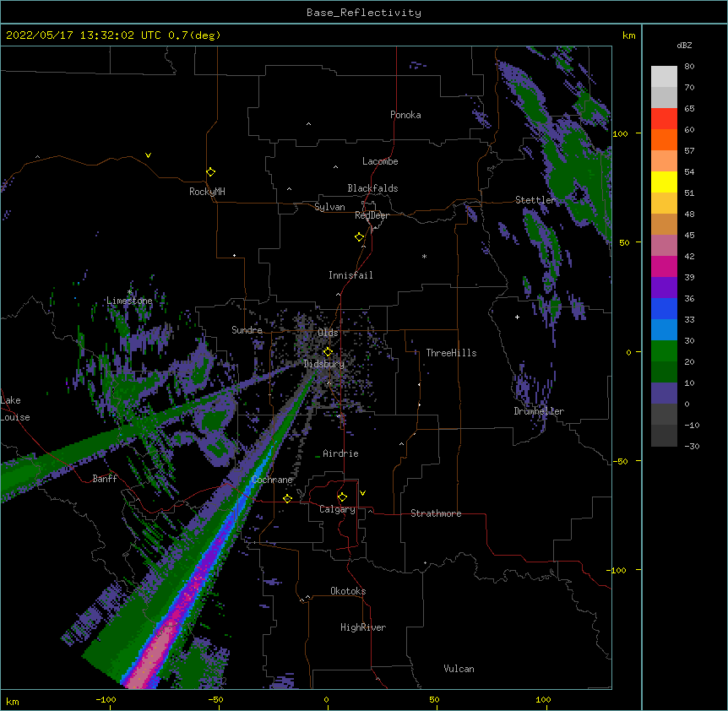Image resolution: width=728 pixels, height=711 pixels.
Task: Click the -50 tick on the horizontal axis
Action: [215, 700]
